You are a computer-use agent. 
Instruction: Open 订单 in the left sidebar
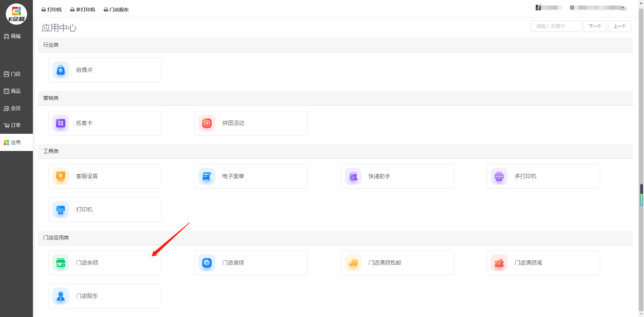click(13, 125)
